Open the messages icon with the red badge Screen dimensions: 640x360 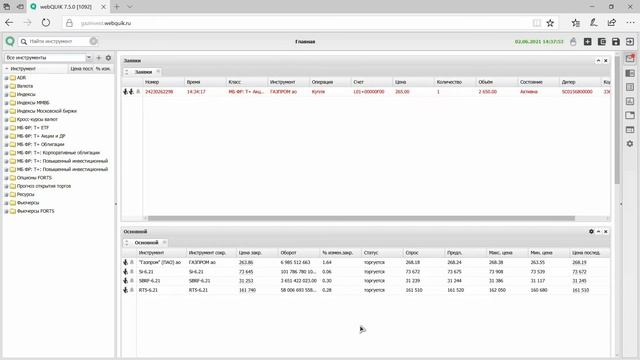pyautogui.click(x=630, y=59)
